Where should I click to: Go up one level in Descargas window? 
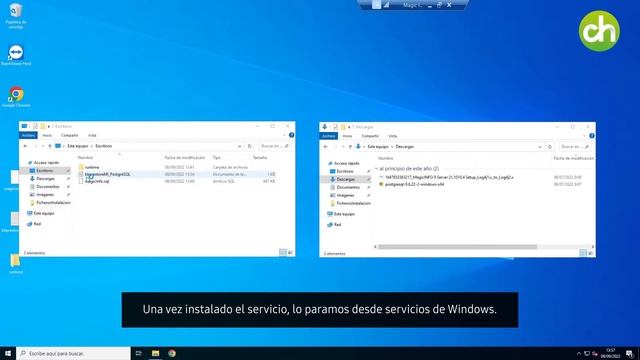[350, 147]
